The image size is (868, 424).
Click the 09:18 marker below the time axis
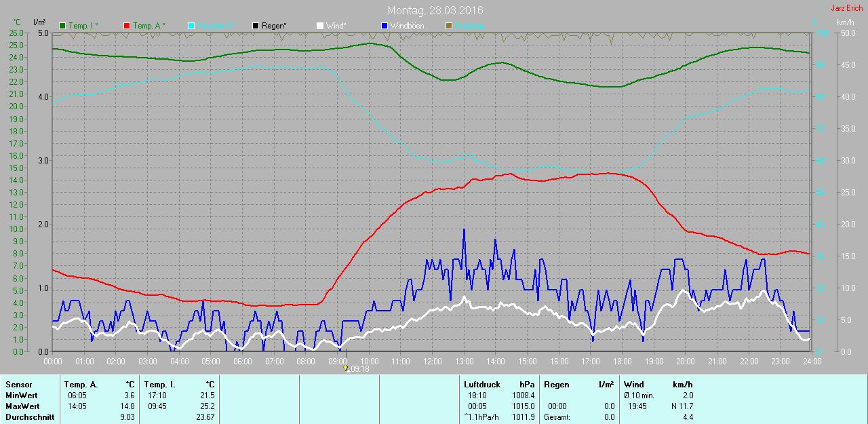(x=357, y=369)
